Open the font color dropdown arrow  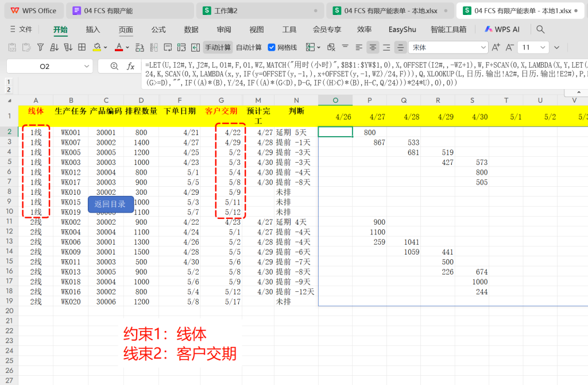click(127, 48)
